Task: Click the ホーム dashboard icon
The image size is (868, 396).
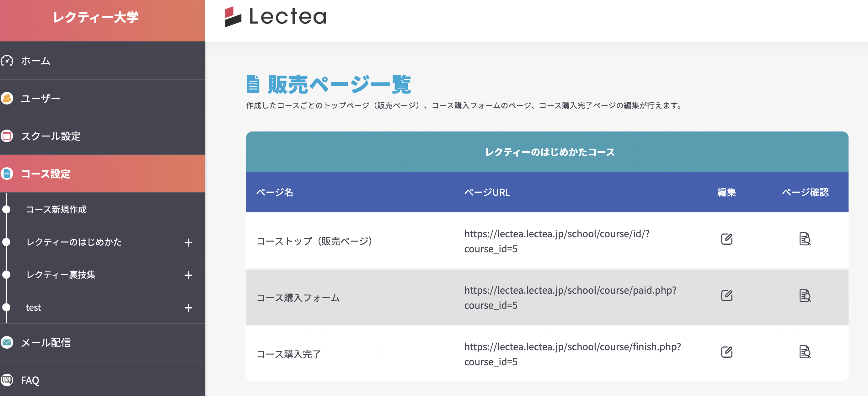Action: click(x=7, y=61)
